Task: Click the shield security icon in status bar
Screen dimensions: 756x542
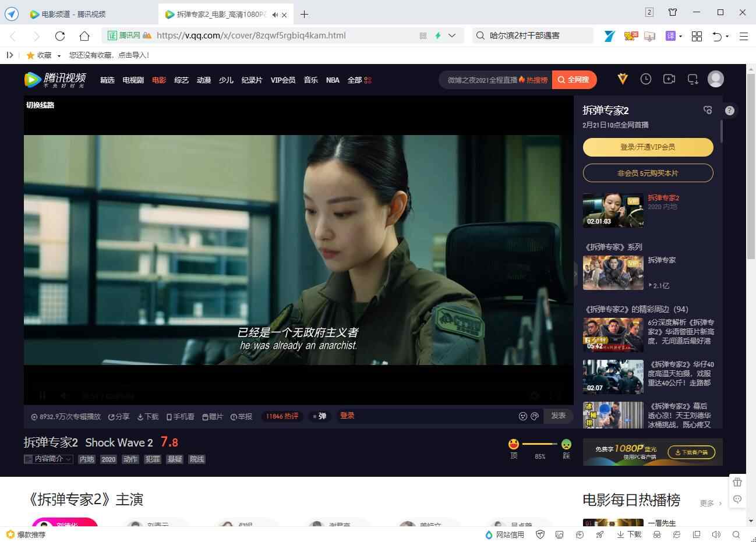Action: [540, 534]
